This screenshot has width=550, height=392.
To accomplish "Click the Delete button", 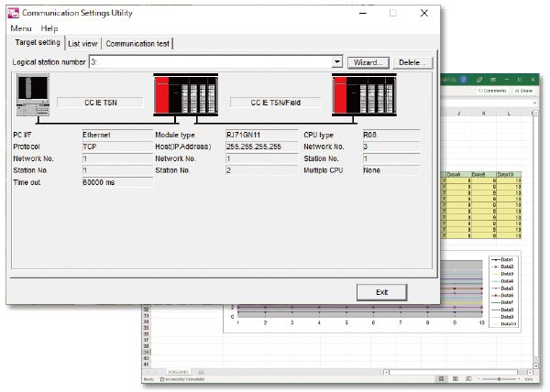I will (412, 62).
